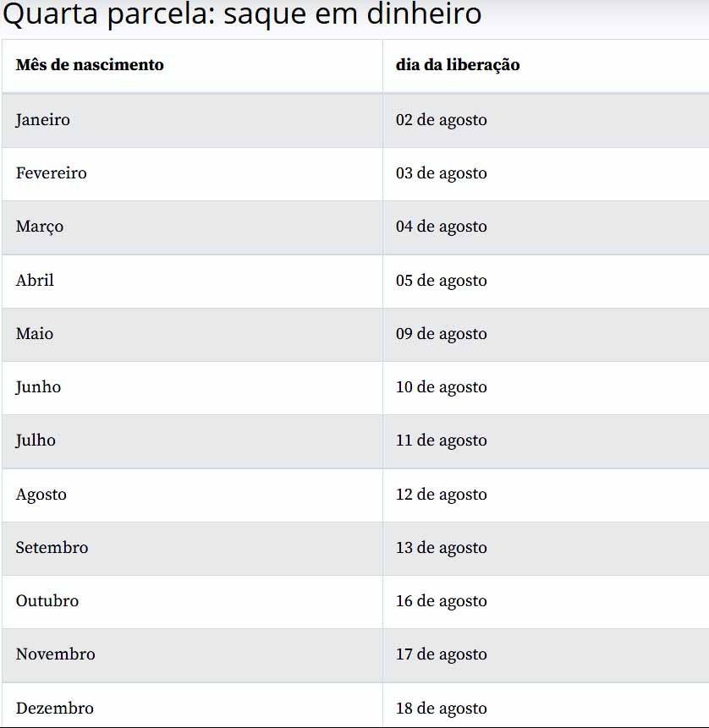
Task: Select the Fevereiro month cell
Action: click(x=52, y=173)
